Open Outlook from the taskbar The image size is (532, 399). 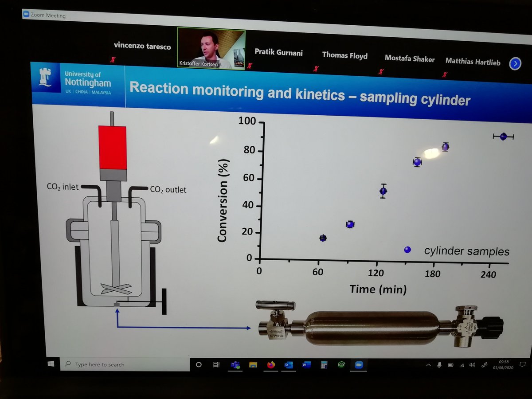pos(289,365)
